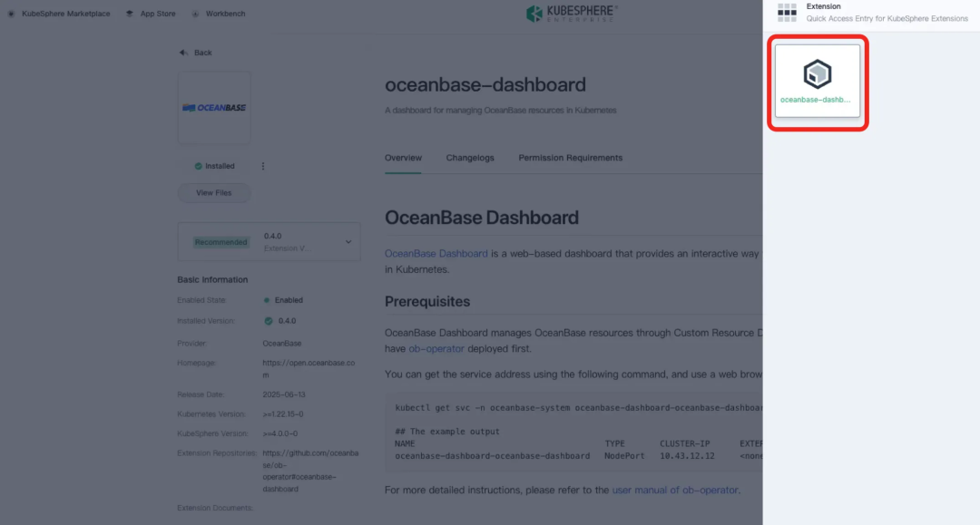
Task: Click the open.oceanbase.com homepage URL
Action: click(x=309, y=369)
